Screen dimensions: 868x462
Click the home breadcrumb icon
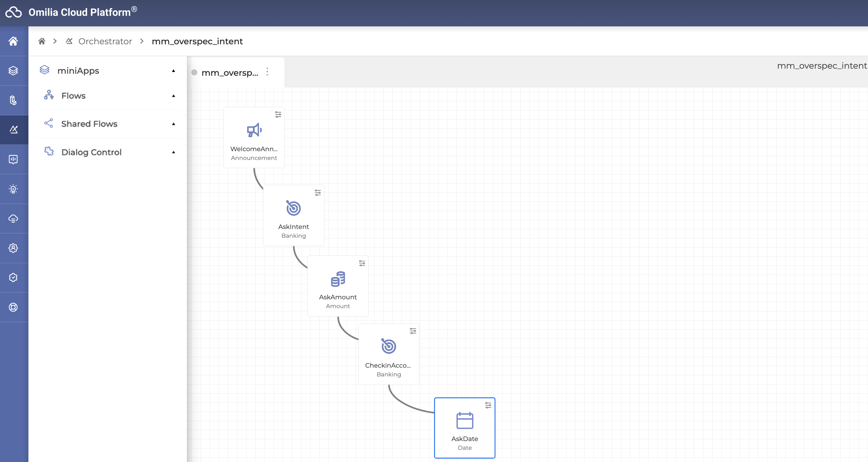(42, 41)
